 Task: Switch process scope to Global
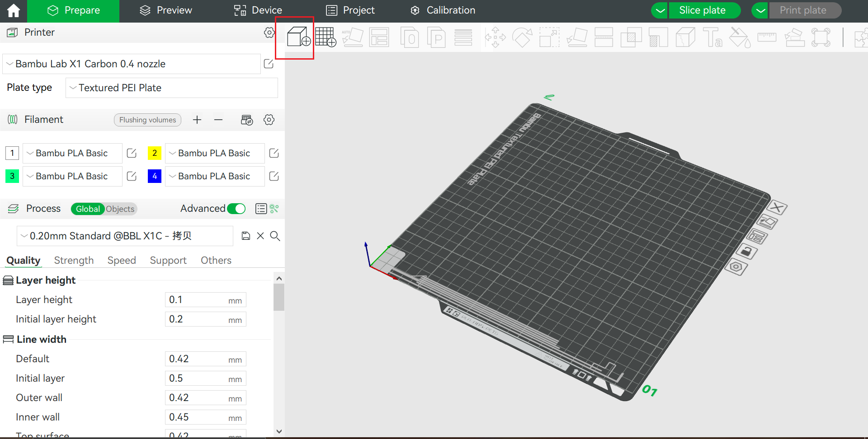88,209
